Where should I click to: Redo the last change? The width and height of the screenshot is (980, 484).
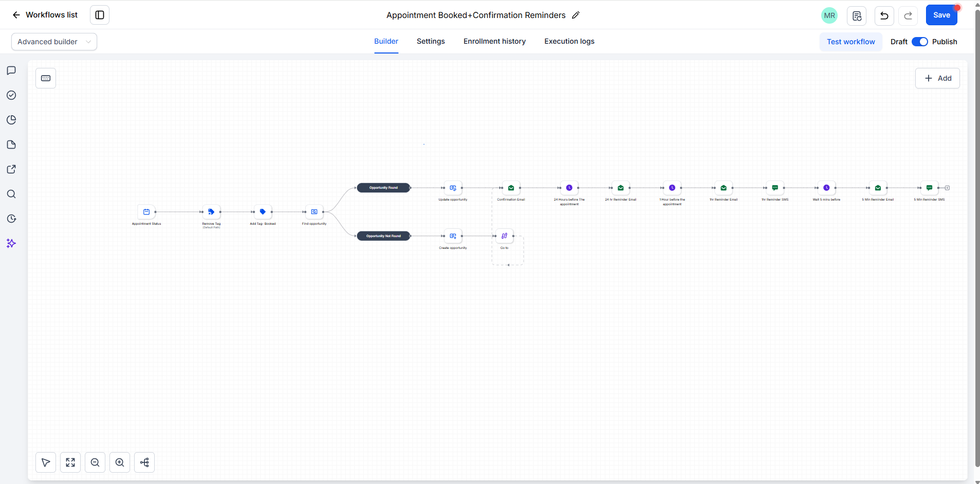[x=908, y=15]
